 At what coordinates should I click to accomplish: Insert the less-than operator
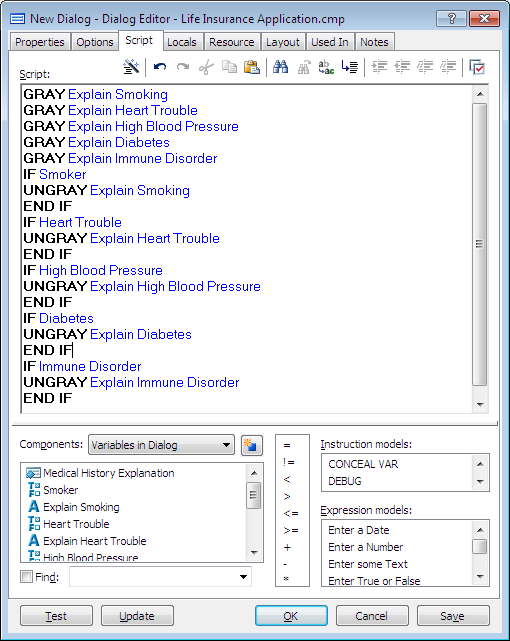point(287,479)
